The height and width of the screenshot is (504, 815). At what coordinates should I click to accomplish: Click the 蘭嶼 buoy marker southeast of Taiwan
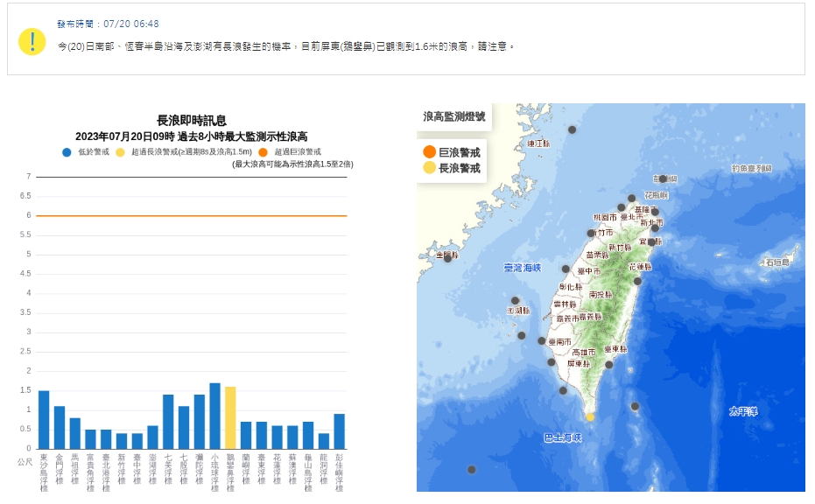pos(635,406)
